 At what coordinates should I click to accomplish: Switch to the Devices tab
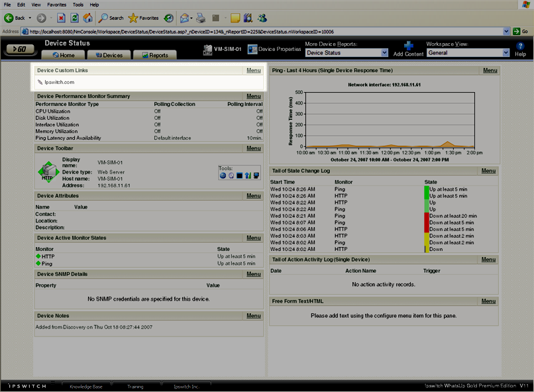point(109,56)
